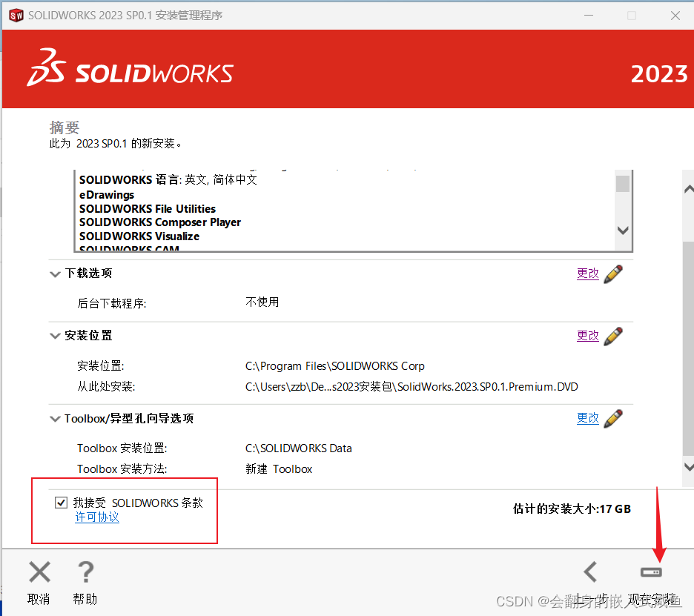
Task: Click the pencil icon beside Toolbox选项
Action: (x=613, y=419)
